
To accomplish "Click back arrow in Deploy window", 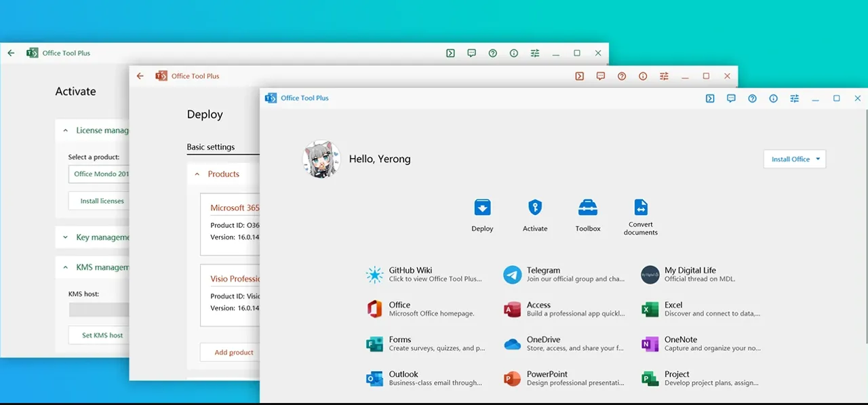I will point(140,76).
